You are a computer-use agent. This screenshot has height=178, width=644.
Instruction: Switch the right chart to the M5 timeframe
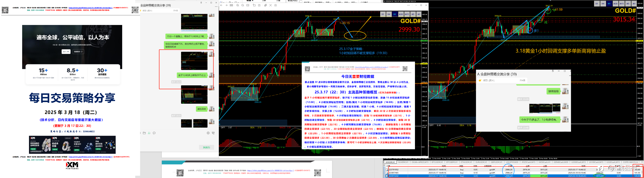tap(628, 3)
